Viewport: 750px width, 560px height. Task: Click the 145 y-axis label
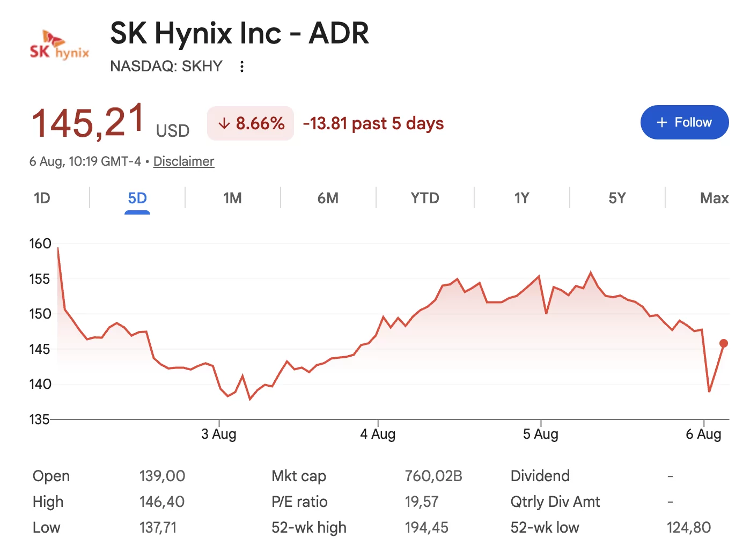(40, 349)
